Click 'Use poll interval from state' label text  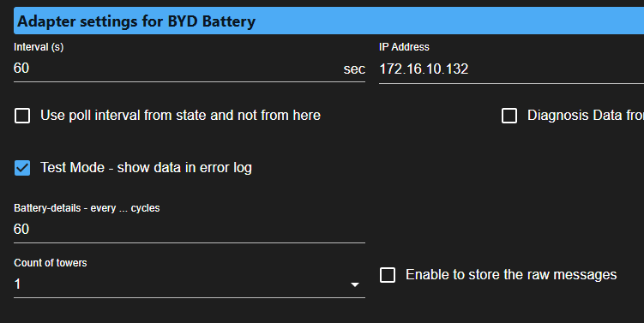(180, 116)
